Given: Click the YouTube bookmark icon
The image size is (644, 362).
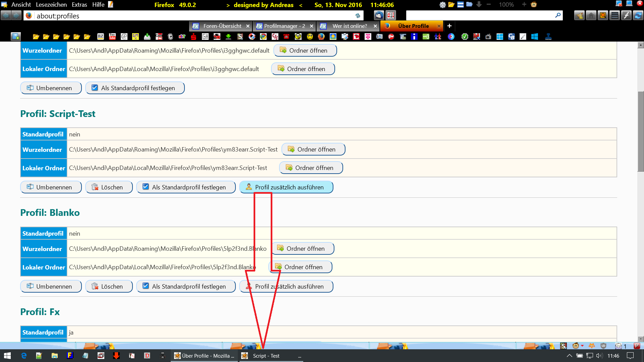Looking at the screenshot, I should pyautogui.click(x=112, y=37).
